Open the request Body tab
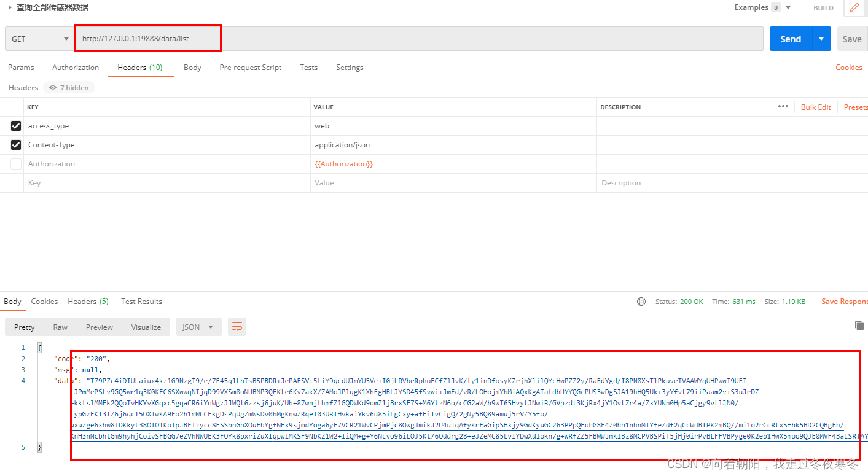Screen dimensions: 868x476 [x=192, y=68]
